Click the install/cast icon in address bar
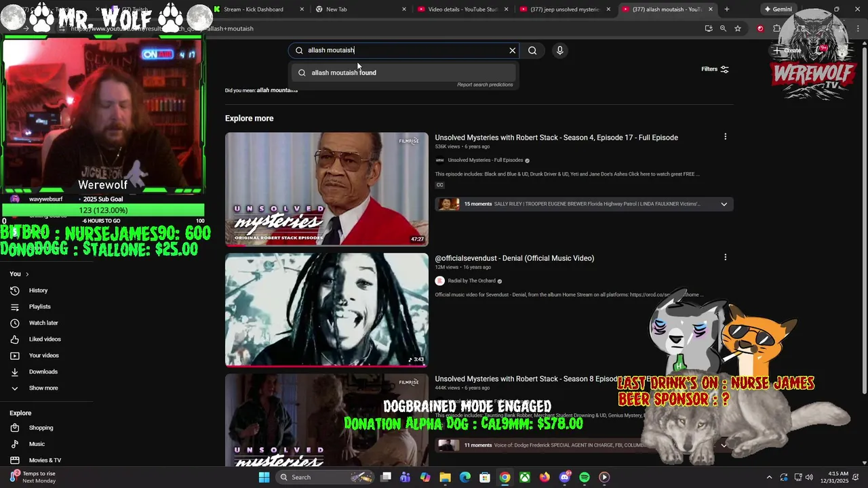 (709, 28)
